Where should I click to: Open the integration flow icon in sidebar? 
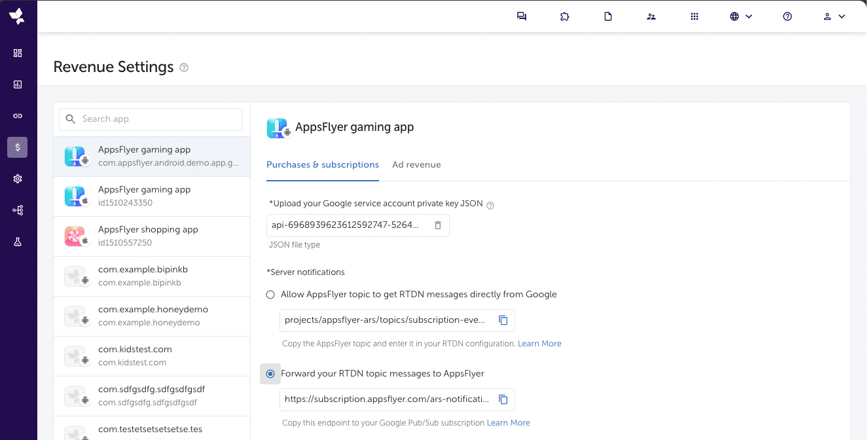(18, 210)
